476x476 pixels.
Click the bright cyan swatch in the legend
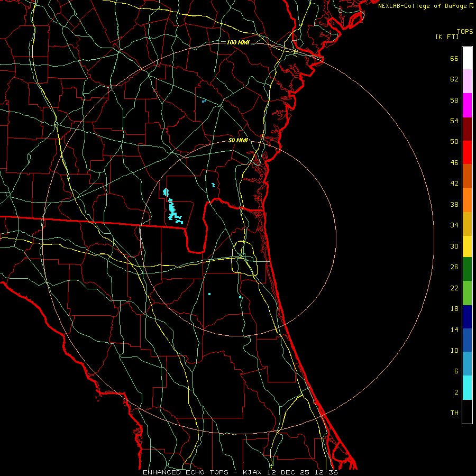coord(467,387)
